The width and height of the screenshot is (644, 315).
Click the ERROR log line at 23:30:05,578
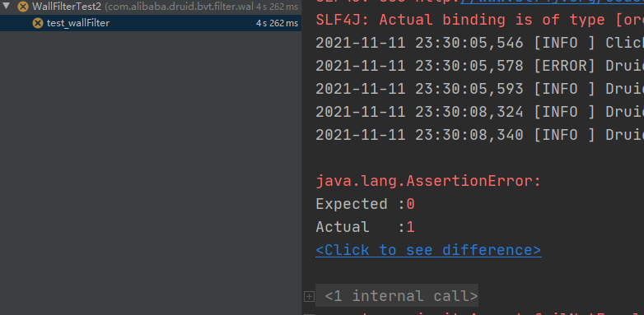[x=480, y=66]
